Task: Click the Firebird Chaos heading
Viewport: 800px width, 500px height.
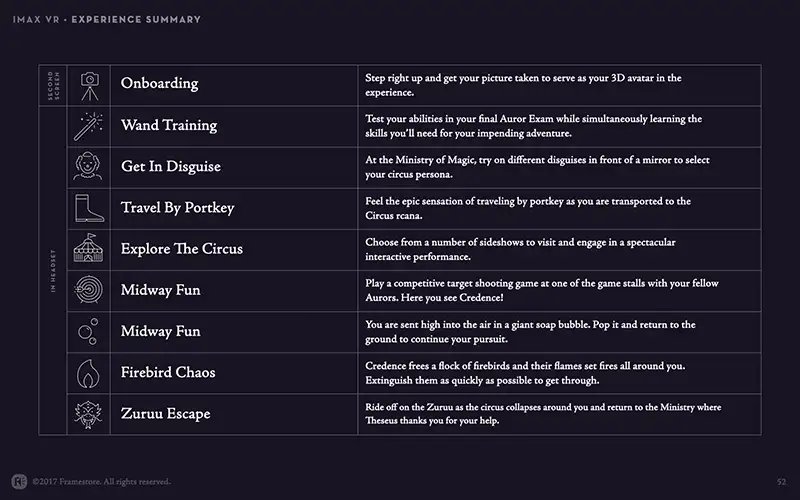Action: 168,372
